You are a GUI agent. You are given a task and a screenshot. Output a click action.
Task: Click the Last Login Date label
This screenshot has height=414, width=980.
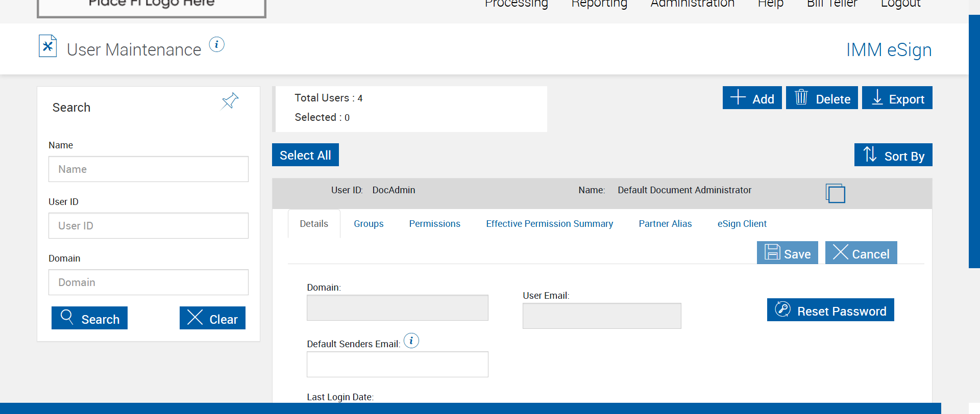[x=340, y=397]
